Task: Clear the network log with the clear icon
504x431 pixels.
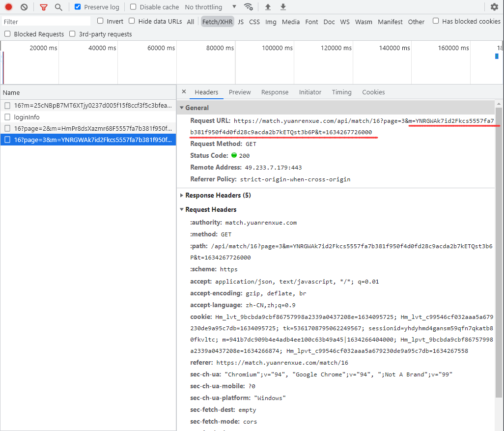Action: [x=24, y=7]
